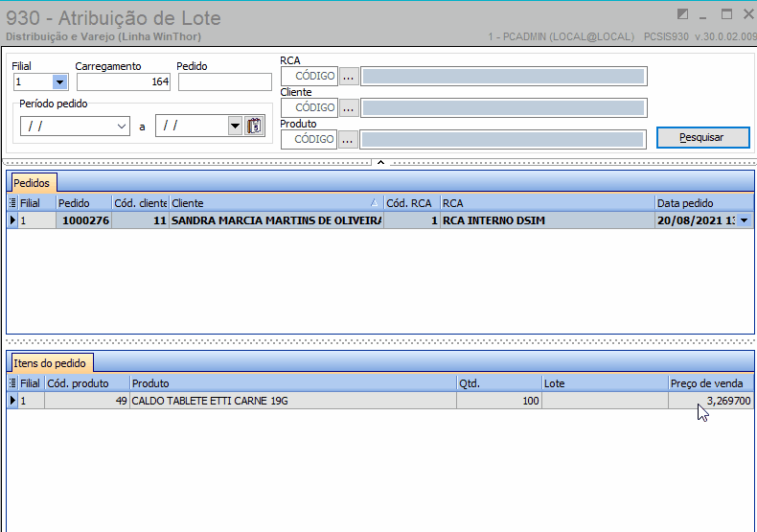This screenshot has height=532, width=757.
Task: Click the RCA column header in Pedidos grid
Action: (547, 203)
